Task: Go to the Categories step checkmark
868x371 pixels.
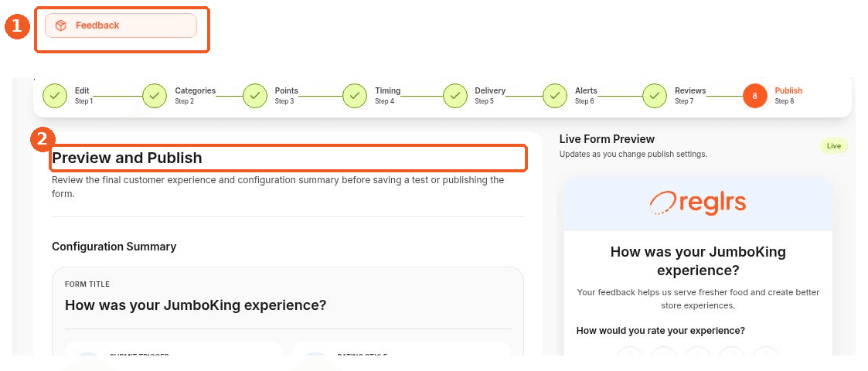Action: 155,96
